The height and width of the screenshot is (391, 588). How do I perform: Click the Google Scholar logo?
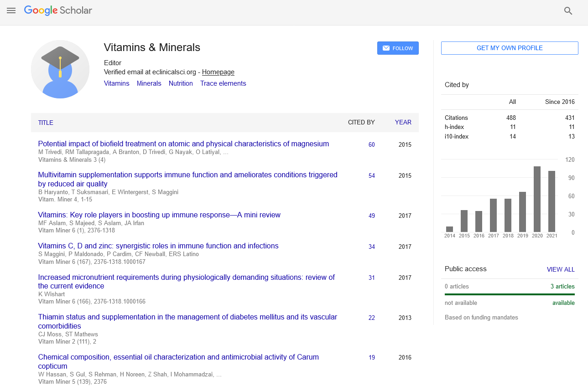(x=58, y=10)
